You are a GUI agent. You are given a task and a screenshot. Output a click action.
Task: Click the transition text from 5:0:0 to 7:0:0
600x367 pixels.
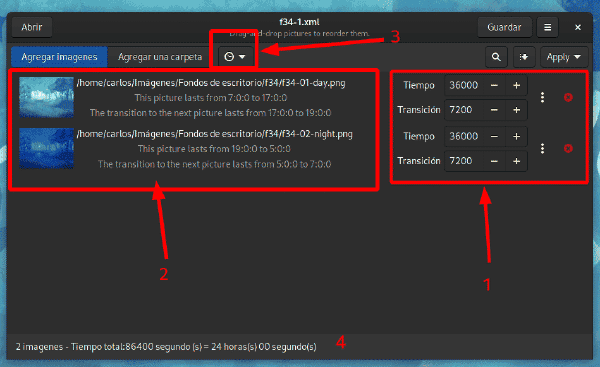214,164
